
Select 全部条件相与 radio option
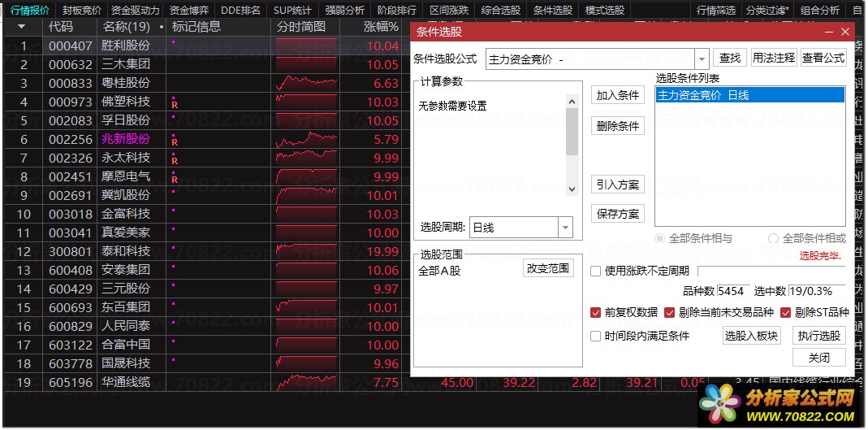(660, 238)
